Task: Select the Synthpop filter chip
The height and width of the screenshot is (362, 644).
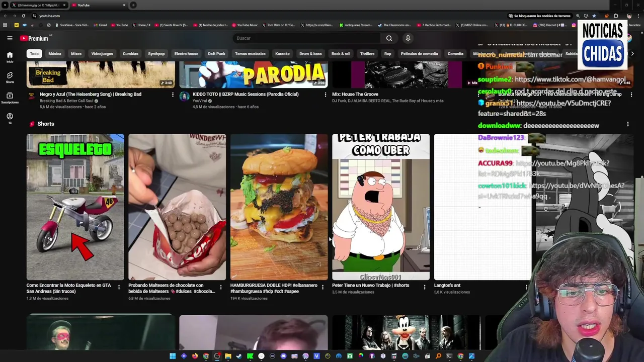Action: [156, 54]
